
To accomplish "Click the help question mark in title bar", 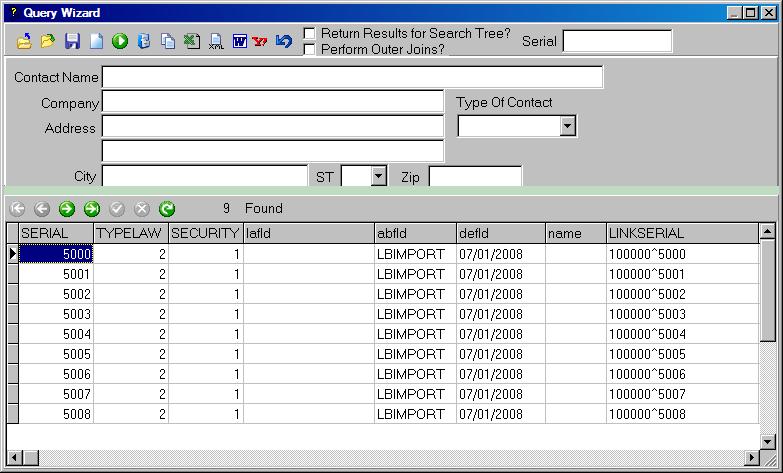I will pyautogui.click(x=13, y=12).
